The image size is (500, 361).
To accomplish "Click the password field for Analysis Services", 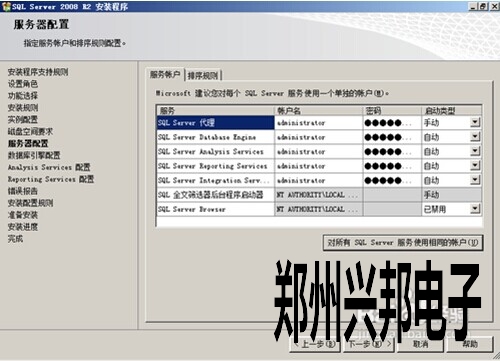I will coord(392,151).
